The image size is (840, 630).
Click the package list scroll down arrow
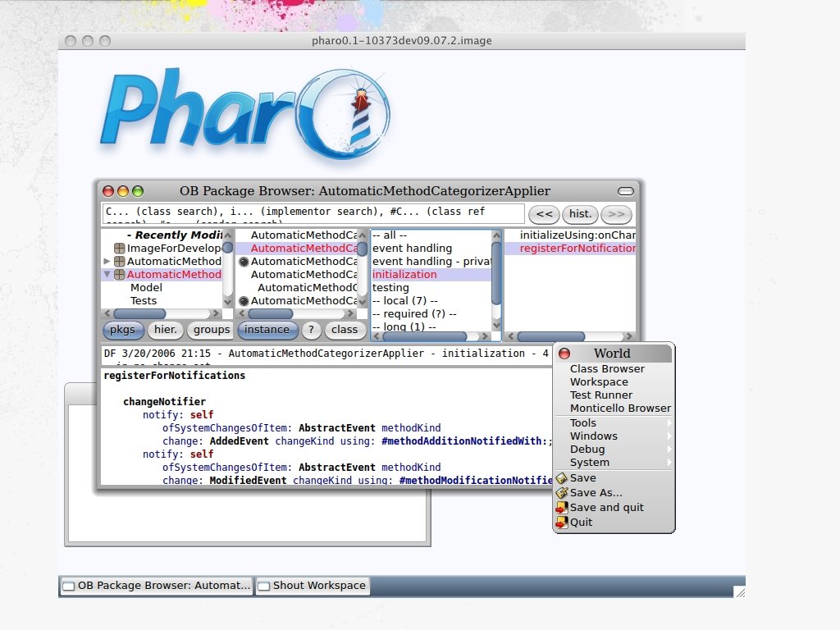point(228,302)
